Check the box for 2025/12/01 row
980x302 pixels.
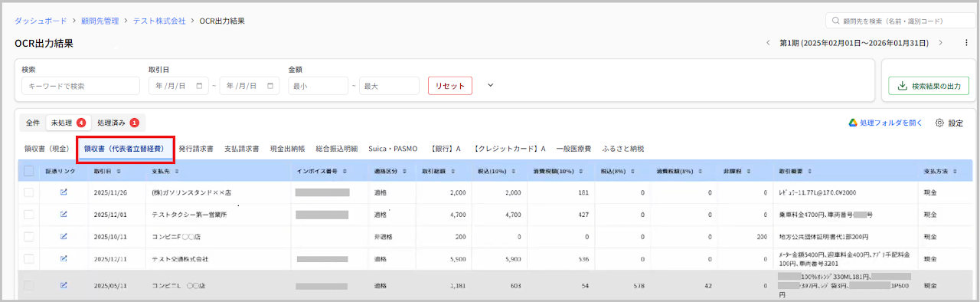pos(28,215)
